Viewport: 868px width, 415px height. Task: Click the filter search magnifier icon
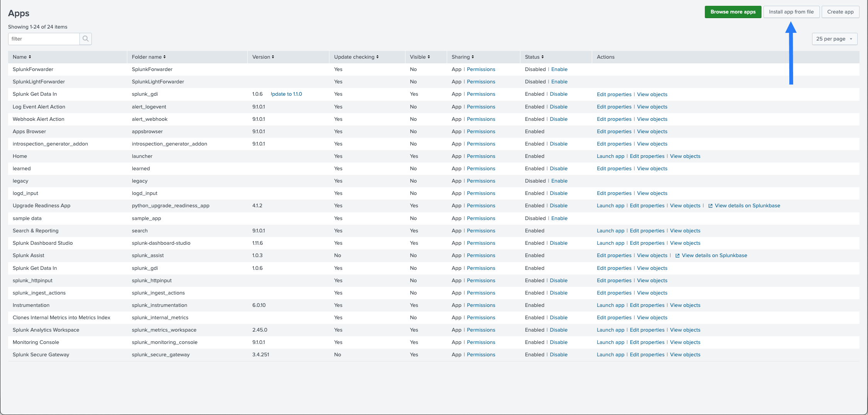pyautogui.click(x=86, y=39)
